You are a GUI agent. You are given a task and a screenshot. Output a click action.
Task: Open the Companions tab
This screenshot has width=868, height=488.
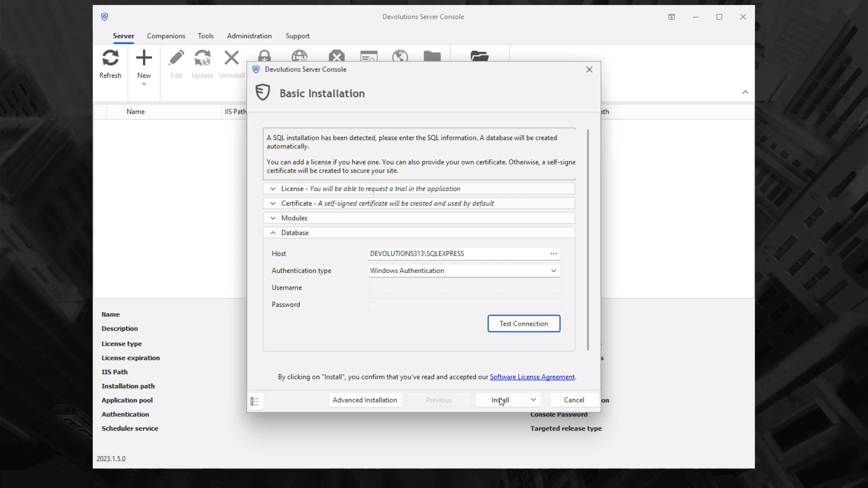pyautogui.click(x=166, y=36)
